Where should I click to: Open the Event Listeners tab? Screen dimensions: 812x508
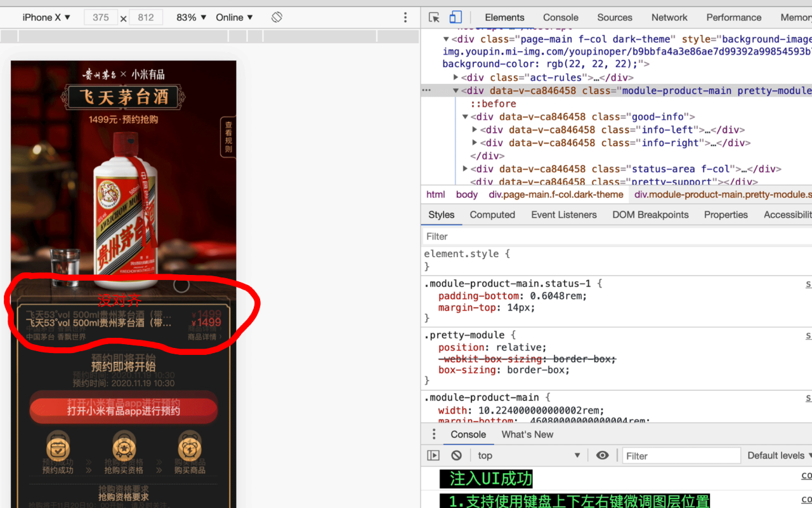[564, 215]
